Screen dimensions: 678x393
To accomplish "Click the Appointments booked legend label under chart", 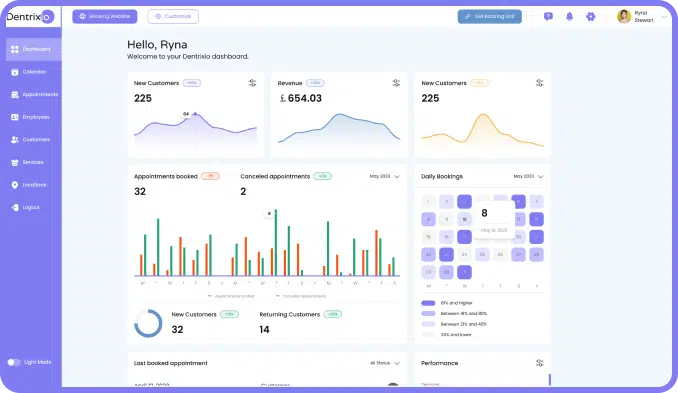I will (234, 296).
